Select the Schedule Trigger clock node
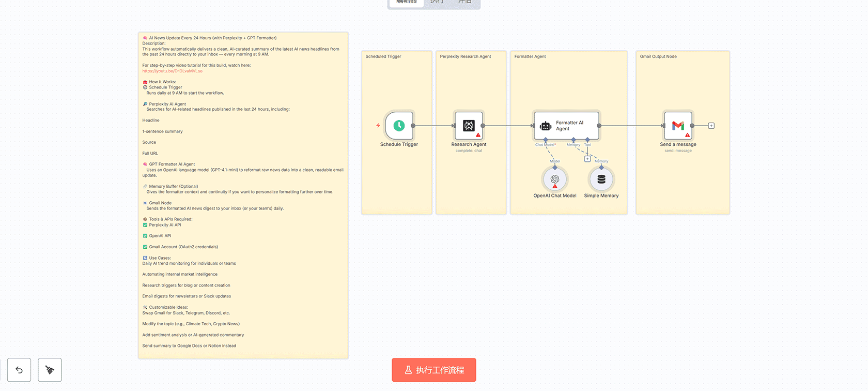The image size is (868, 391). 399,126
